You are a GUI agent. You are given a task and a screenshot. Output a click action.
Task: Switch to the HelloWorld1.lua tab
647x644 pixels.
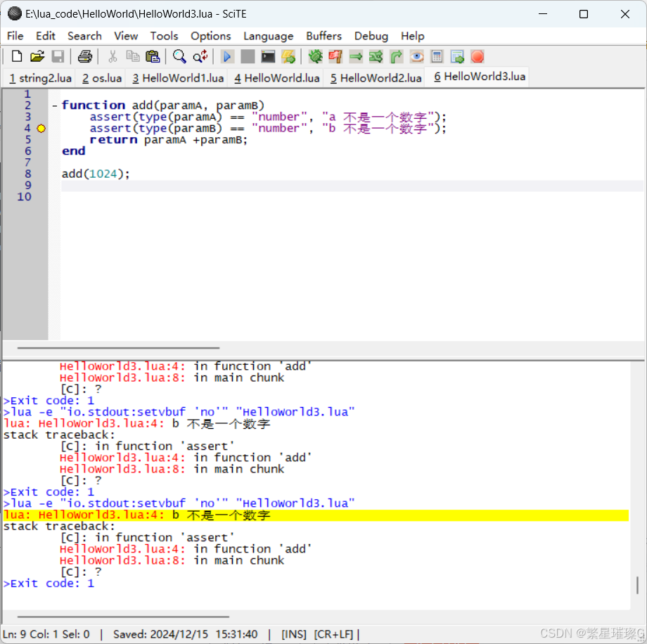click(x=178, y=78)
